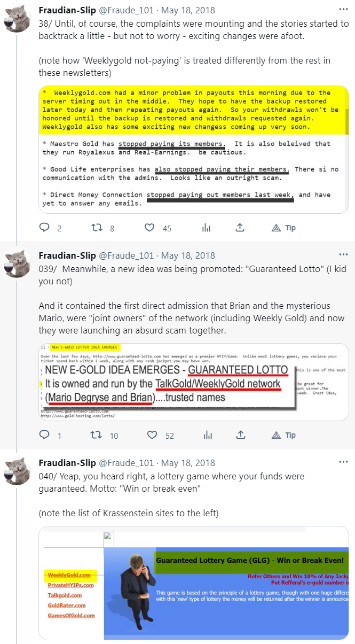Image resolution: width=355 pixels, height=644 pixels.
Task: Open the Weeklygold newsletter screenshot image
Action: (194, 147)
